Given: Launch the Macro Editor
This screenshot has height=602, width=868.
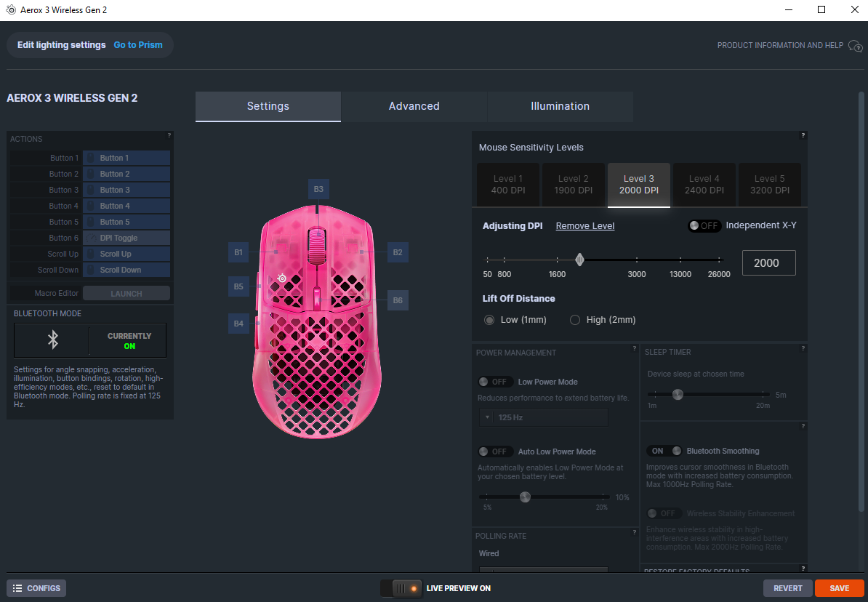Looking at the screenshot, I should [x=126, y=294].
